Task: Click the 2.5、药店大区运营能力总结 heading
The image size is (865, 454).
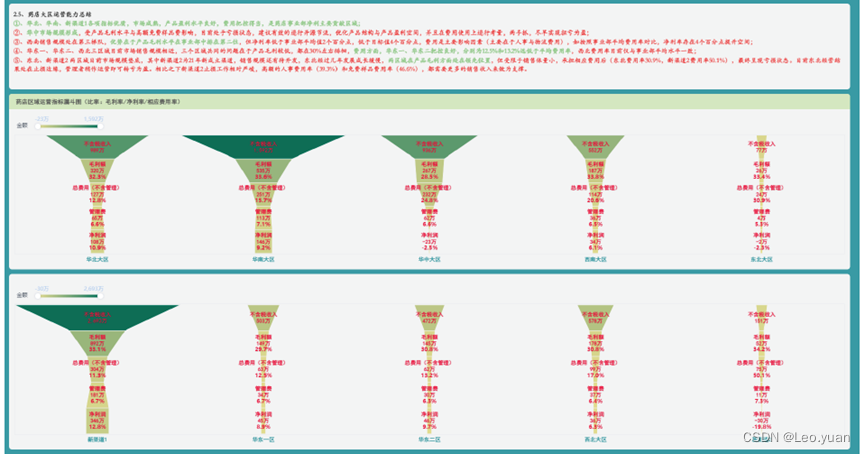Action: [52, 14]
